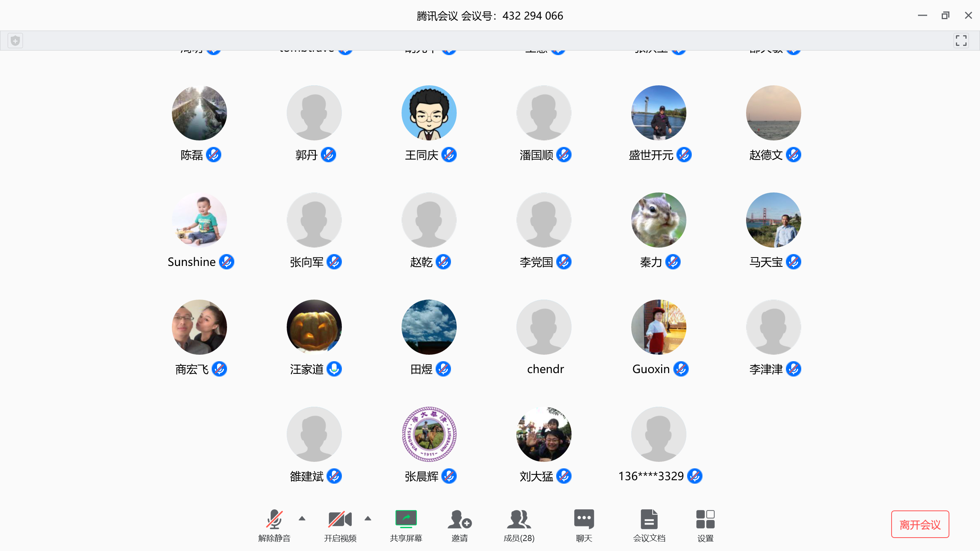Click the participant name chendr
Viewport: 980px width, 551px height.
click(545, 369)
